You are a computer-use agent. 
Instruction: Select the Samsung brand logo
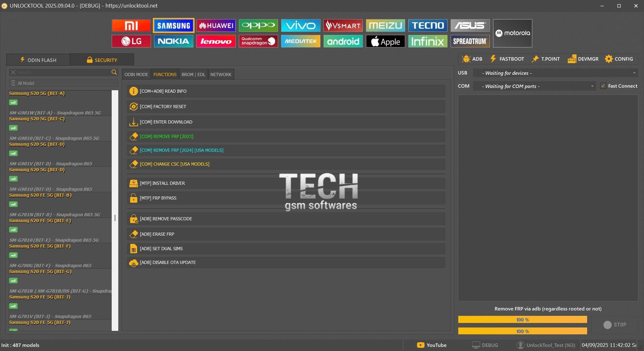click(174, 25)
